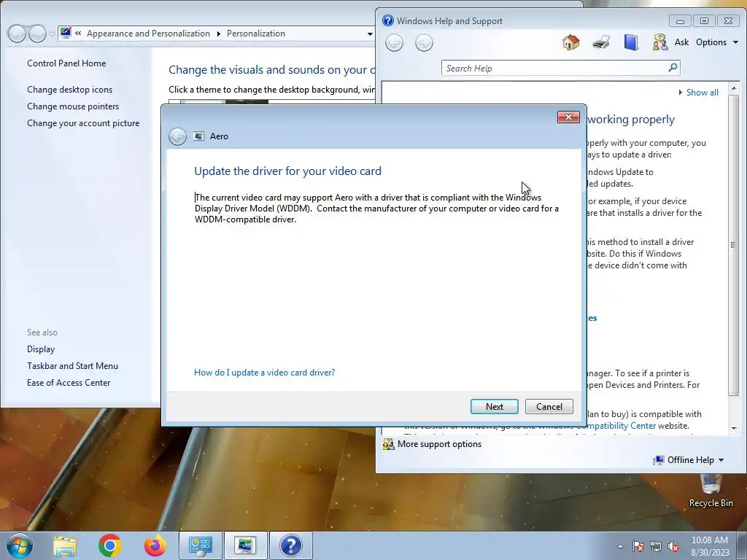The height and width of the screenshot is (560, 747).
Task: Click the Control Panel forward navigation button
Action: tap(37, 34)
